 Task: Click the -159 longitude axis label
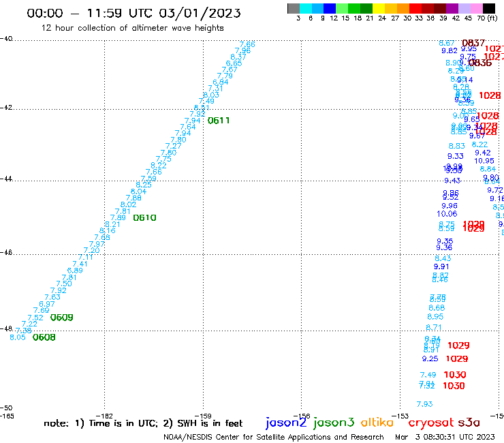coord(203,416)
